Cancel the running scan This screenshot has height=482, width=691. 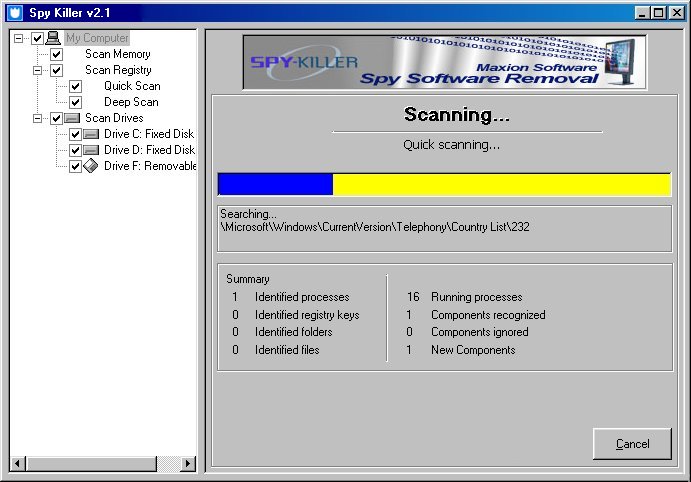tap(632, 444)
